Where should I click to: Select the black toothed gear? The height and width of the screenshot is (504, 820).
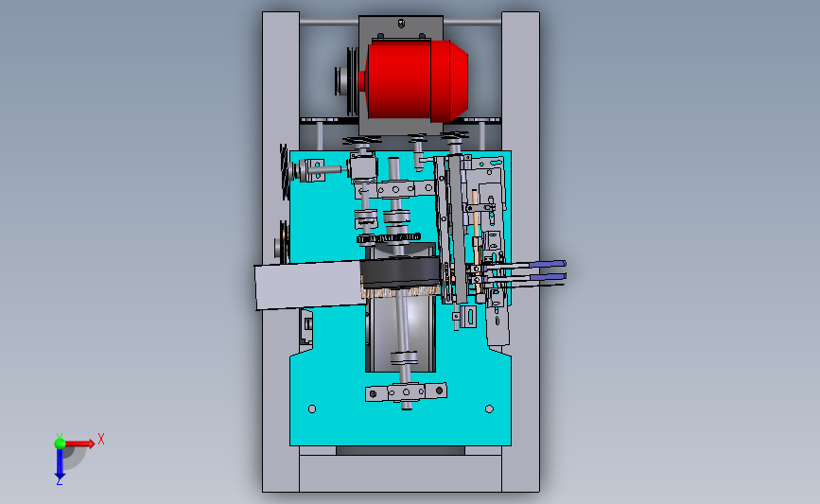tap(388, 238)
